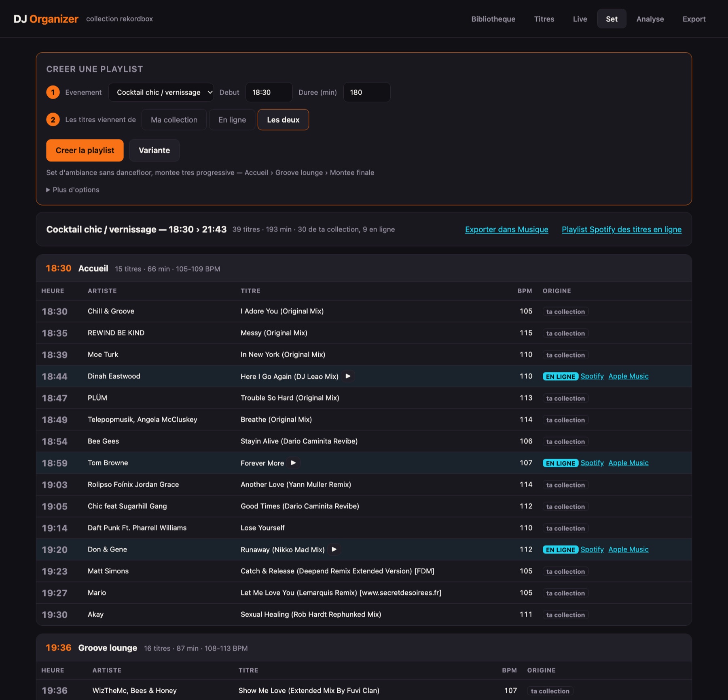Click Daft Punk Ft. Pharrell Williams row
728x700 pixels.
pos(364,528)
